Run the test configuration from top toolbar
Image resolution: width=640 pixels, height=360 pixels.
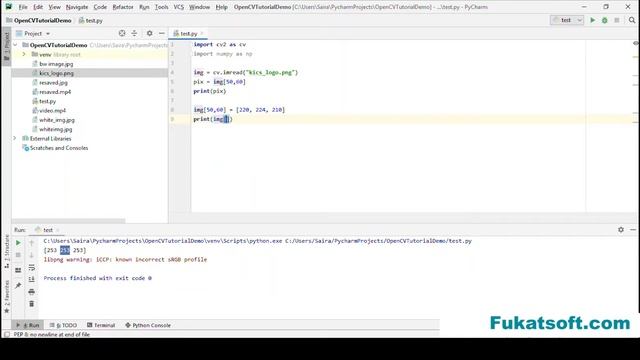[x=593, y=20]
